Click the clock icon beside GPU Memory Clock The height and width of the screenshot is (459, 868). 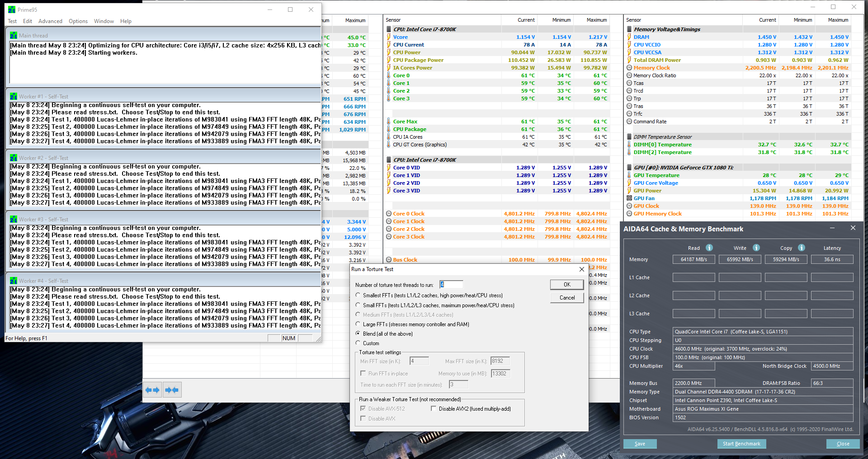coord(629,214)
